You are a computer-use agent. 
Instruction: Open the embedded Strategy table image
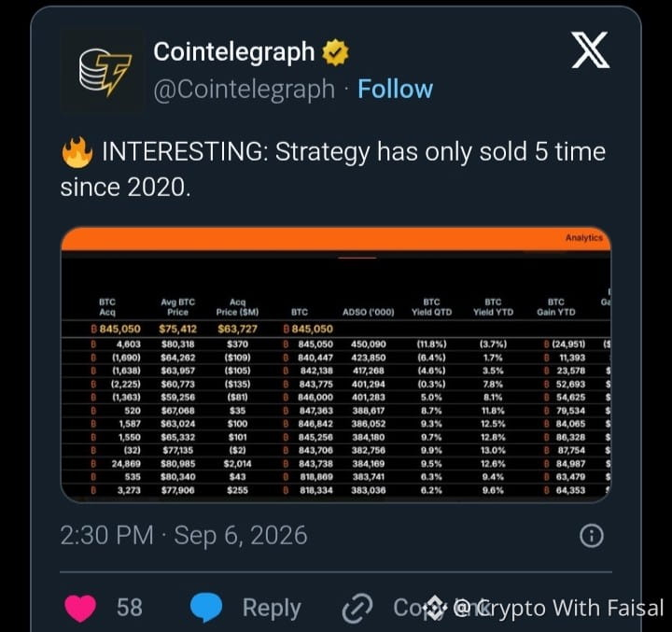tap(336, 364)
